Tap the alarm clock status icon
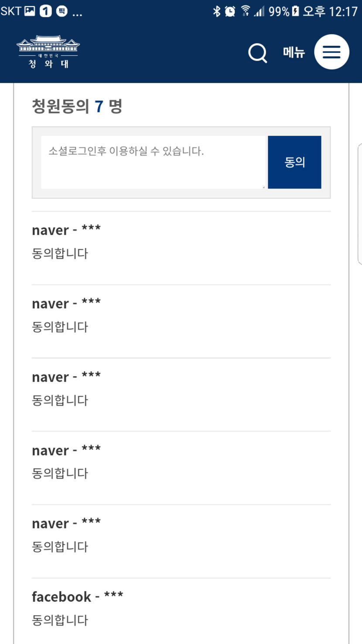The image size is (362, 644). (230, 11)
